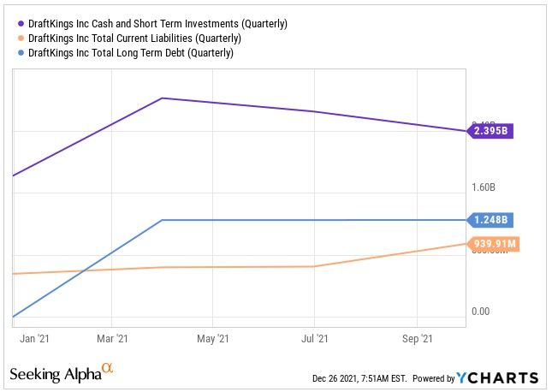Image resolution: width=552 pixels, height=392 pixels.
Task: Click the 0.00 y-axis label
Action: [x=481, y=311]
